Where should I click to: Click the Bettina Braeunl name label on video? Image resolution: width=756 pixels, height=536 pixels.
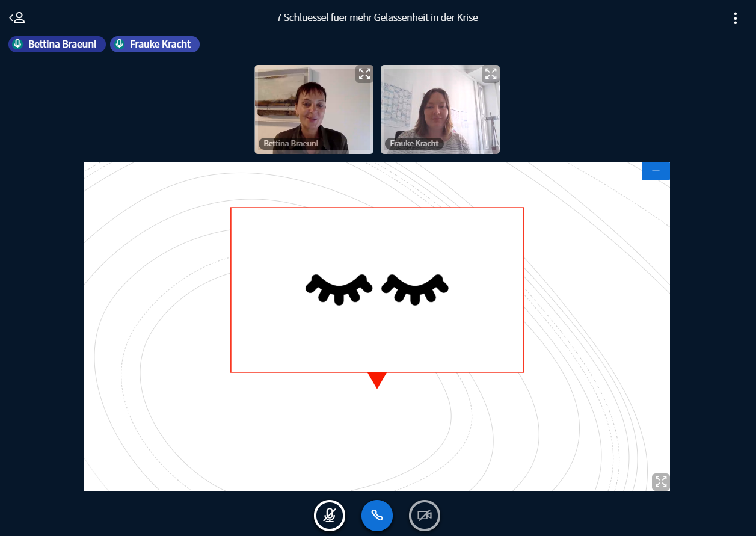point(291,144)
